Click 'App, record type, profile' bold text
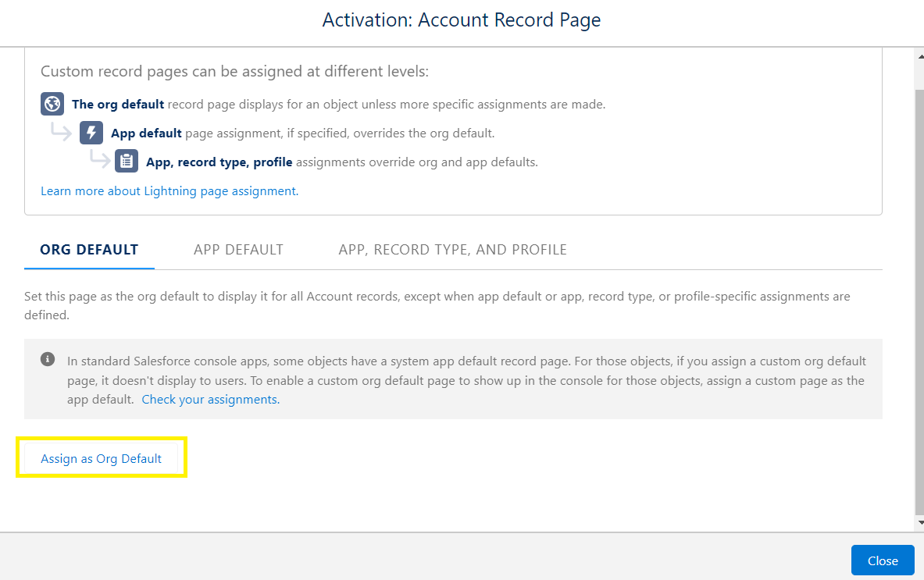The width and height of the screenshot is (924, 580). 219,162
